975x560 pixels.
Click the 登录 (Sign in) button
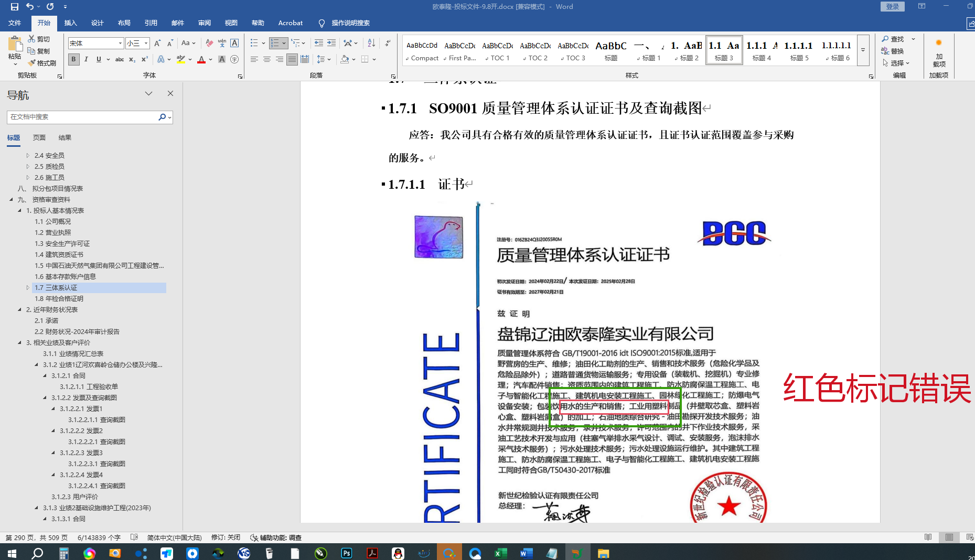click(893, 6)
